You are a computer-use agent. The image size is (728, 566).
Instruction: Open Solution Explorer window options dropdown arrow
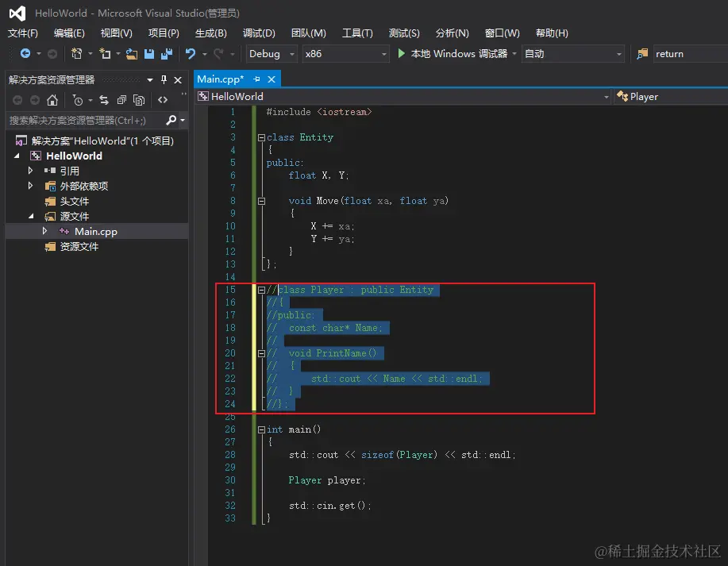click(x=149, y=80)
